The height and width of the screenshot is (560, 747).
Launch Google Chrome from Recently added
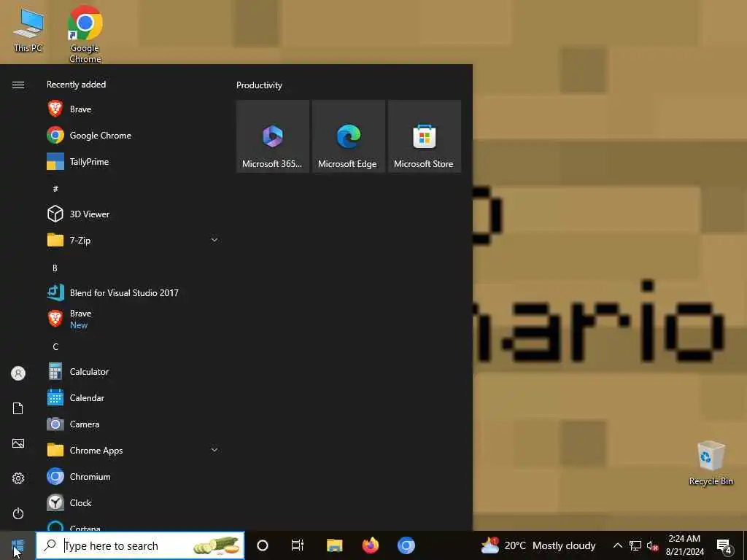pos(133,135)
